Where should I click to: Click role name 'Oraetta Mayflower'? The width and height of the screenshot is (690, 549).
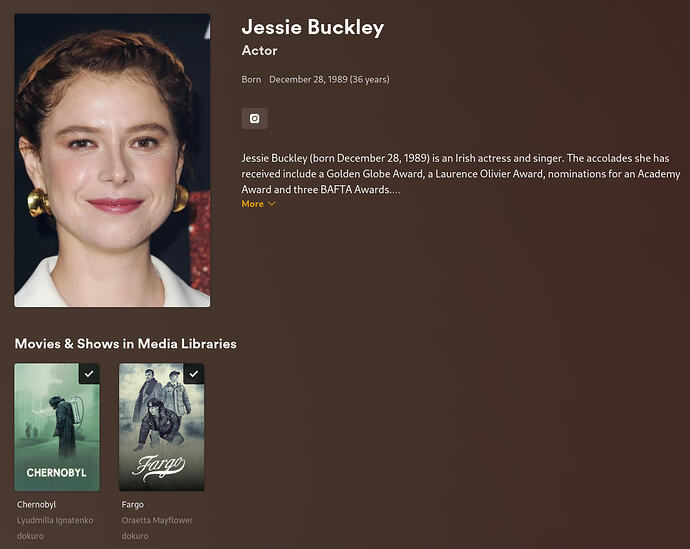pos(157,520)
